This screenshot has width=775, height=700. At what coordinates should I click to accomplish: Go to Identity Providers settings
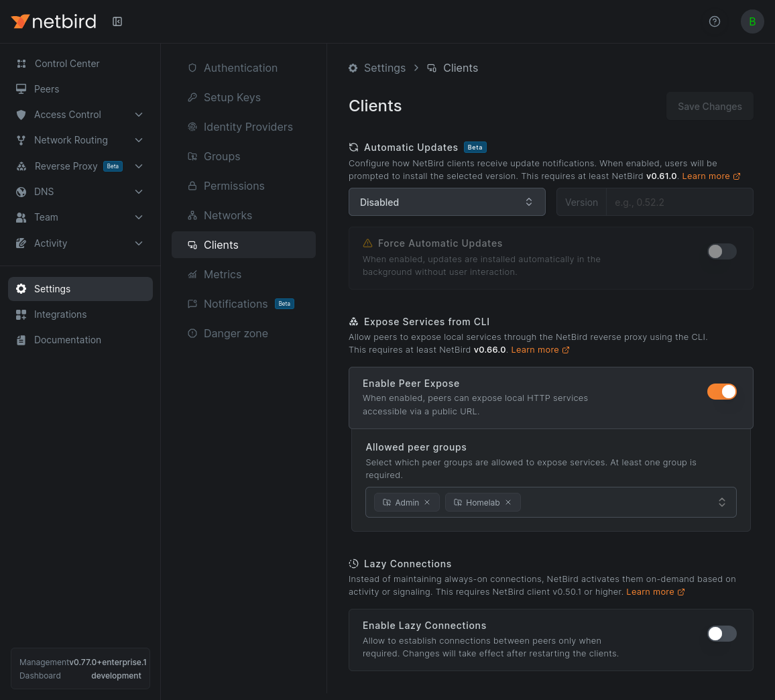pyautogui.click(x=243, y=127)
